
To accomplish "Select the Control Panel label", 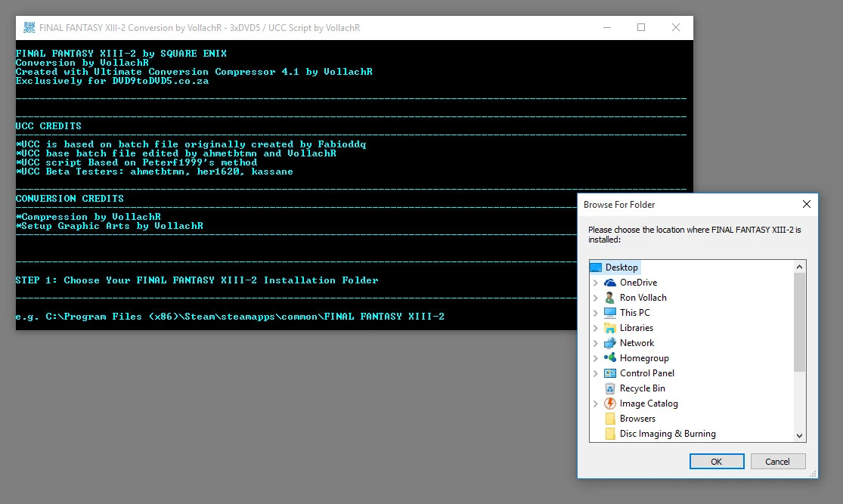I will click(x=646, y=373).
